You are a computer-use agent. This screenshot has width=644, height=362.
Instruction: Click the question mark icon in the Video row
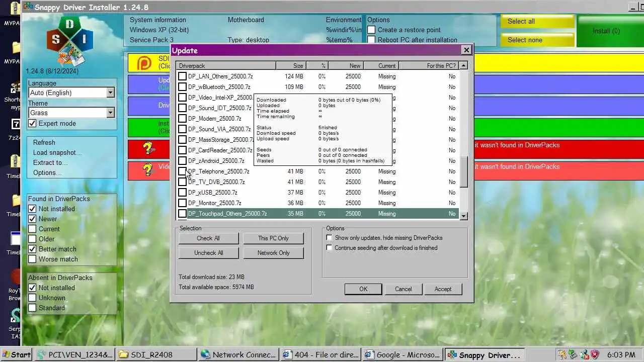pyautogui.click(x=147, y=169)
